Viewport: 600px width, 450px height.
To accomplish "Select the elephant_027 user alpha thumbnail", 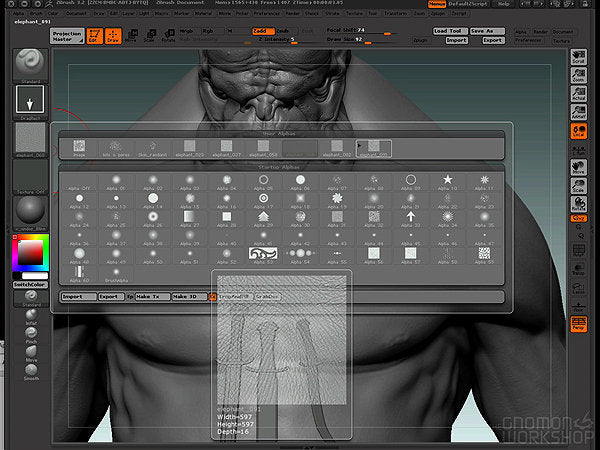I will [228, 147].
